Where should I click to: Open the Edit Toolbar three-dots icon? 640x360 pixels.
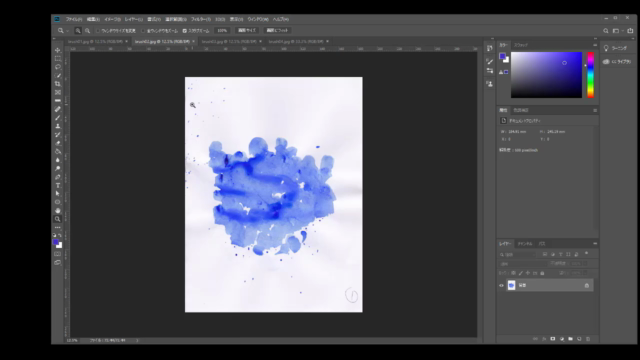(58, 227)
